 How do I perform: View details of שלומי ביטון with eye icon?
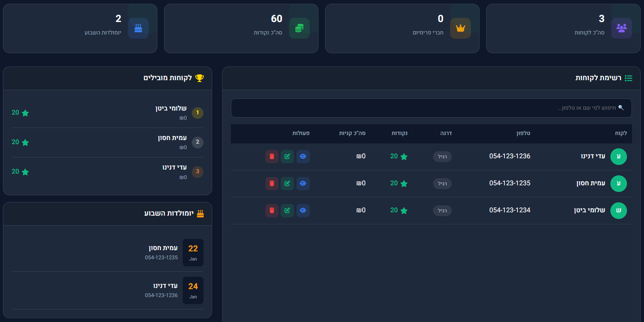tap(303, 211)
